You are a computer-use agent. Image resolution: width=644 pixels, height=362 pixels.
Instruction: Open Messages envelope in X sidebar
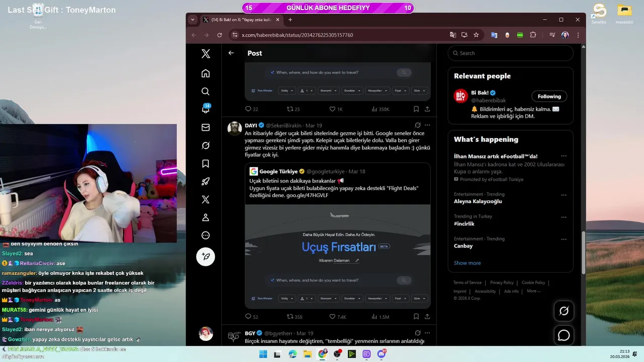[x=205, y=128]
